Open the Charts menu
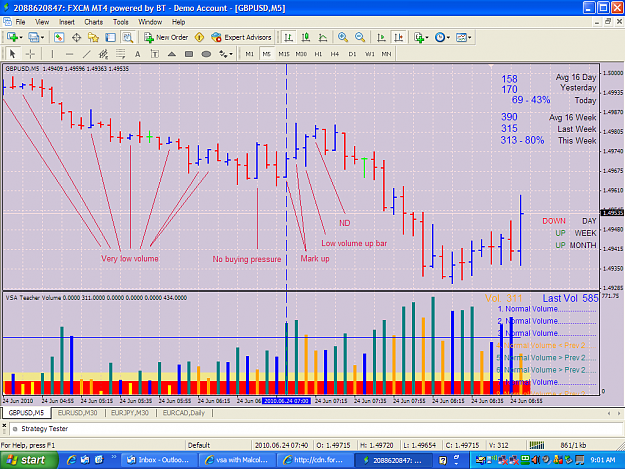 coord(94,22)
